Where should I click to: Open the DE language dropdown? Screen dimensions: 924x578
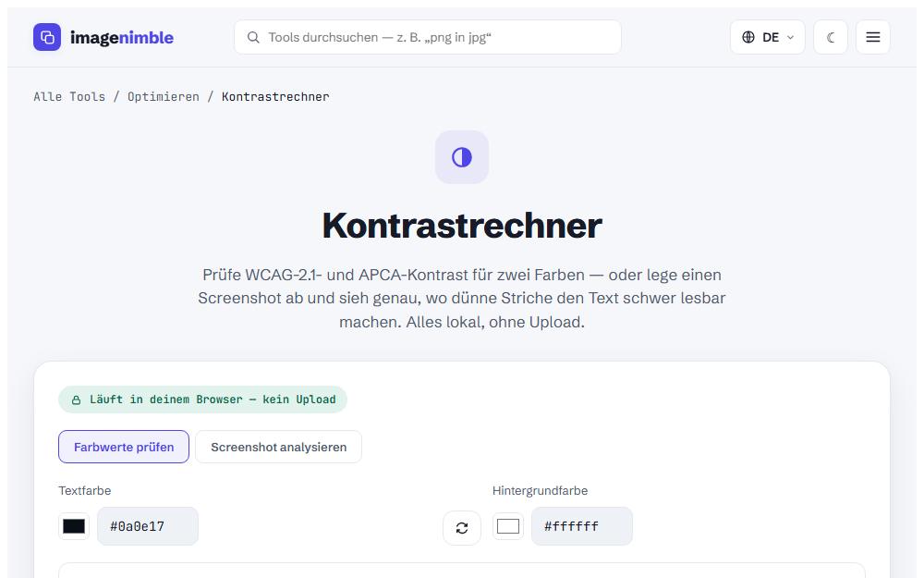[767, 37]
